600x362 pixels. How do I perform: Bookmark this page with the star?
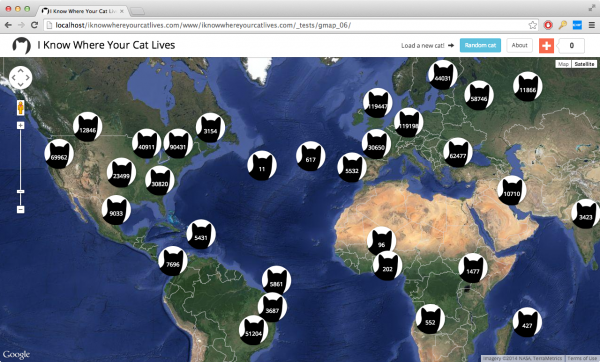(532, 25)
